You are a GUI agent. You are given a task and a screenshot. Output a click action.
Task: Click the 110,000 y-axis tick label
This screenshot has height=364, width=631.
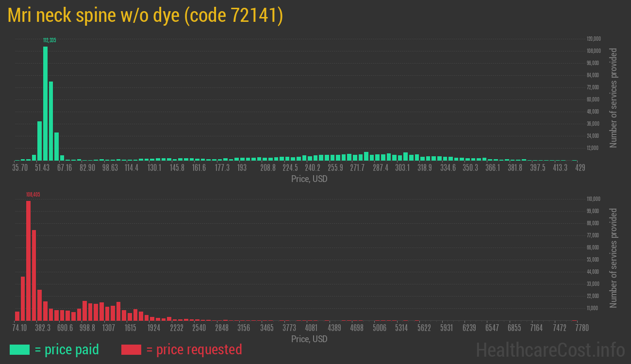coord(594,199)
